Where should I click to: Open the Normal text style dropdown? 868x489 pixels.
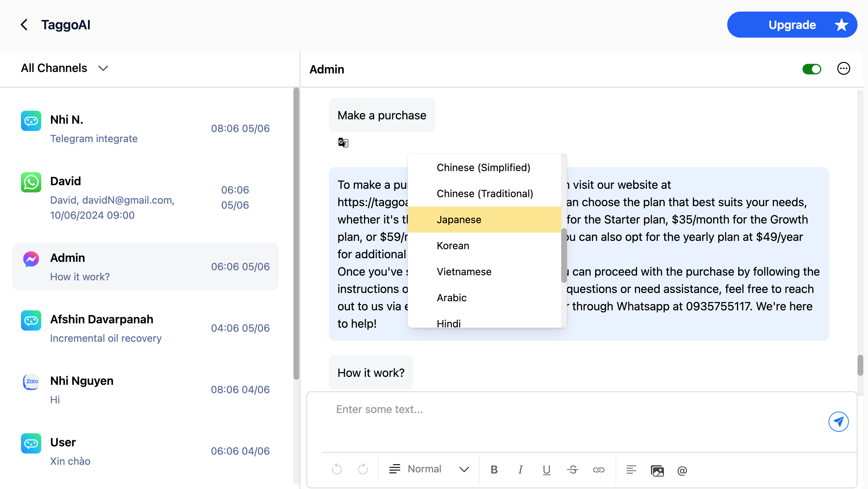point(429,469)
